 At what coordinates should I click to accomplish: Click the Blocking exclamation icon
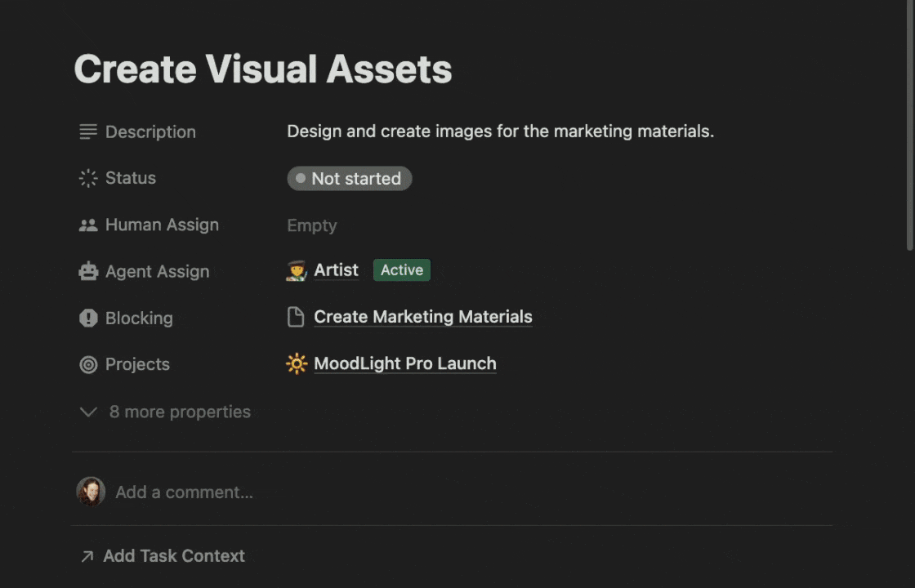88,318
